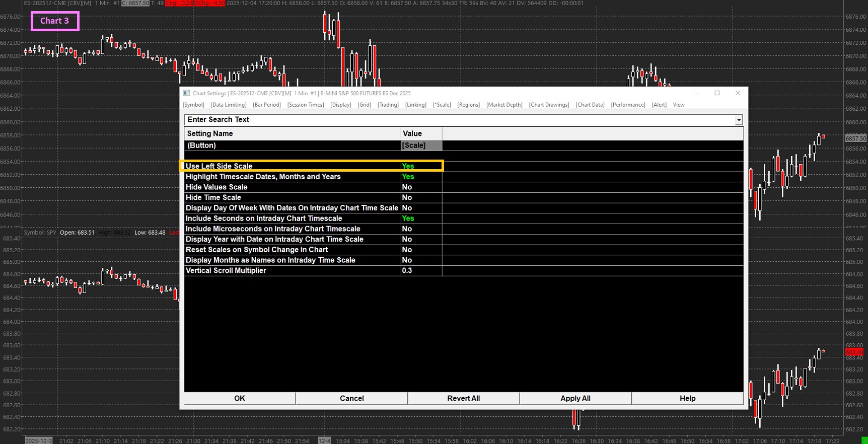Image resolution: width=868 pixels, height=444 pixels.
Task: Toggle Use Left Side Scale value
Action: coord(421,166)
